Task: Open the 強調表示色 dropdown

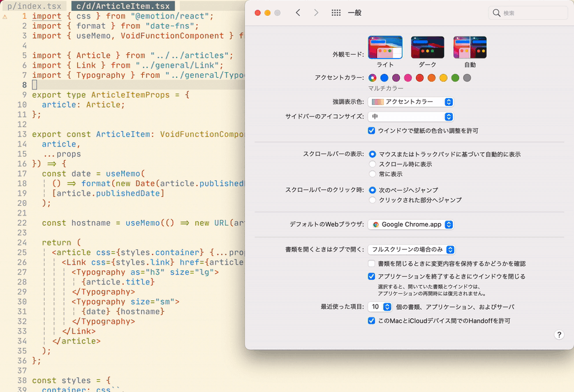Action: [411, 102]
